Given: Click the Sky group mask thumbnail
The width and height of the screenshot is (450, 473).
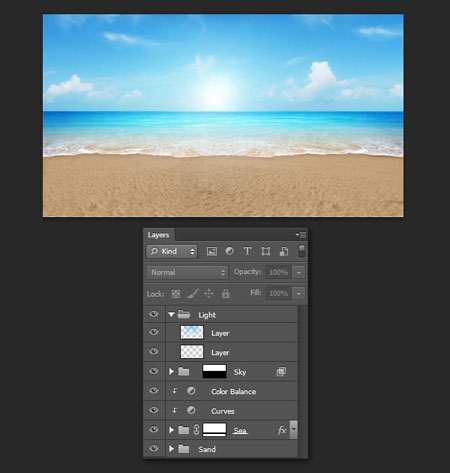Looking at the screenshot, I should click(214, 371).
